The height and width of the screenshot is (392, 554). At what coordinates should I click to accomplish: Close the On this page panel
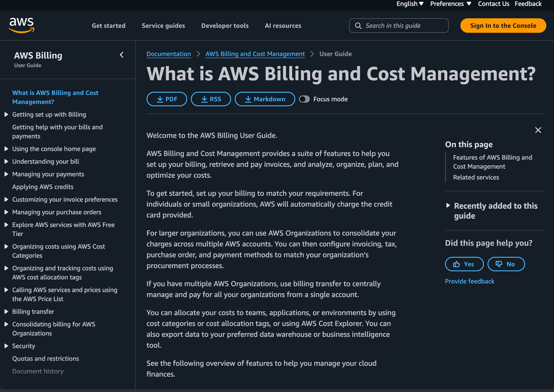[538, 130]
